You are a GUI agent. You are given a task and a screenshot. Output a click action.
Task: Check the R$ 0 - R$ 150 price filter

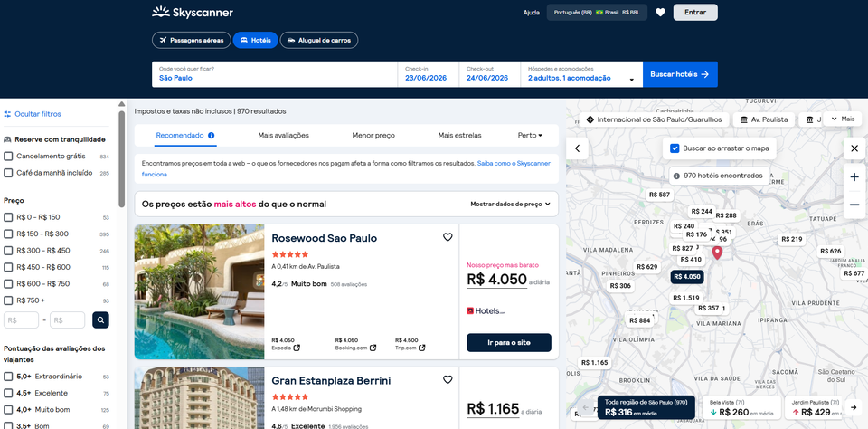tap(8, 217)
